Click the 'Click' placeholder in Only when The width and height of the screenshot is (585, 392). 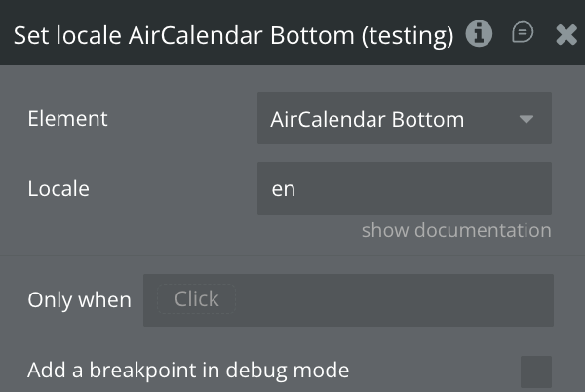coord(196,299)
